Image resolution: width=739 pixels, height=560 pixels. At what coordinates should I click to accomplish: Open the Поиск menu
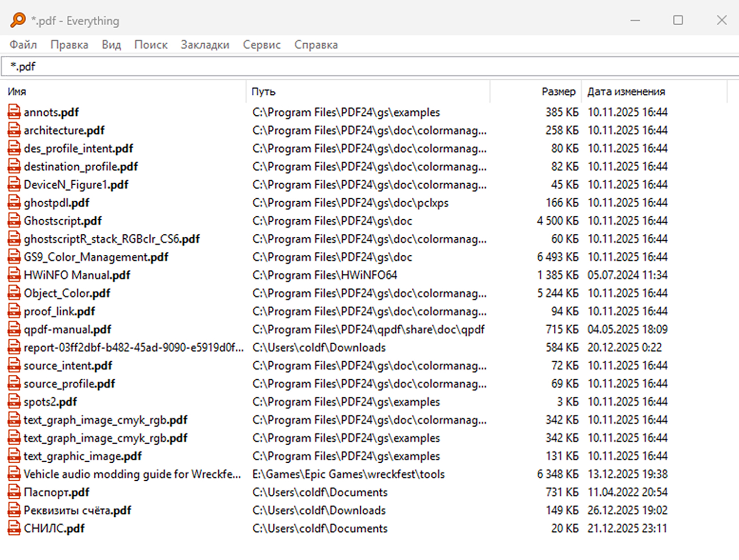pyautogui.click(x=151, y=45)
